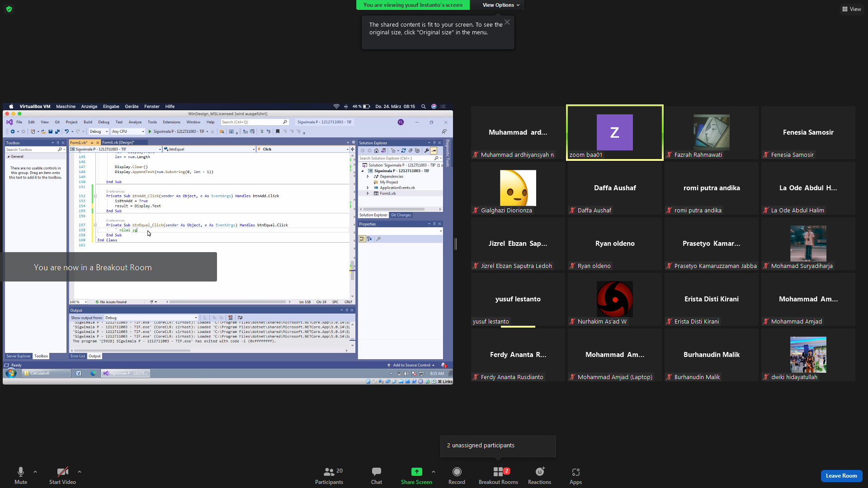The height and width of the screenshot is (488, 868).
Task: Open Zoom Apps
Action: (576, 475)
